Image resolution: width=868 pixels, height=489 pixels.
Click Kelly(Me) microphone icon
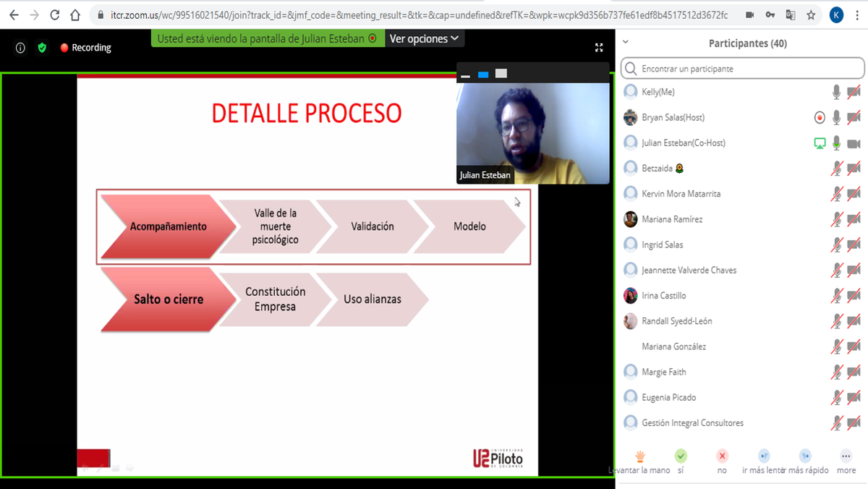[836, 92]
